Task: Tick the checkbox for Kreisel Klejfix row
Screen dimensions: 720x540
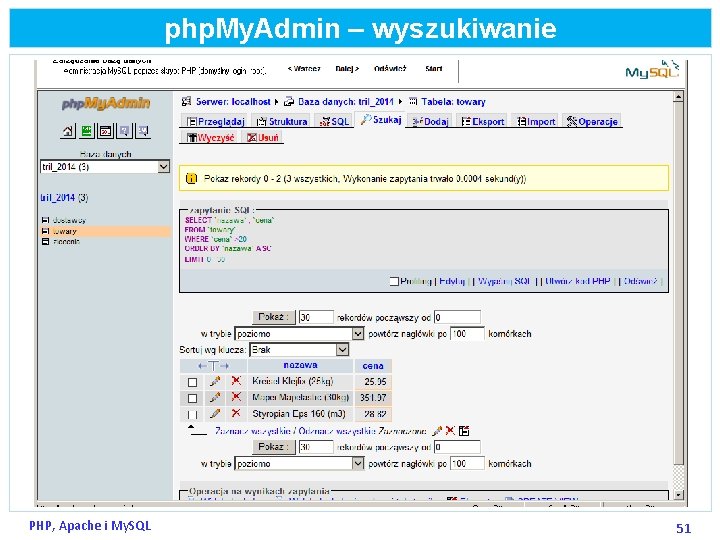Action: pyautogui.click(x=192, y=382)
